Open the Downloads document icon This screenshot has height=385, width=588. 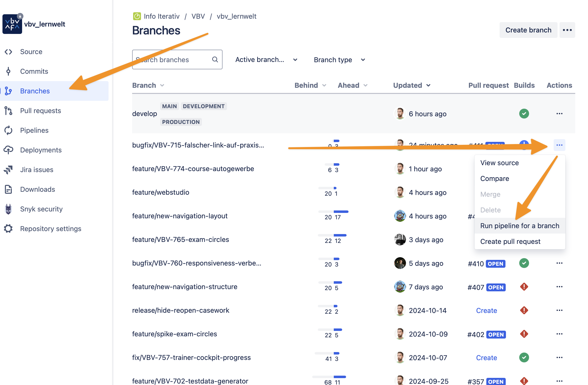(x=8, y=189)
